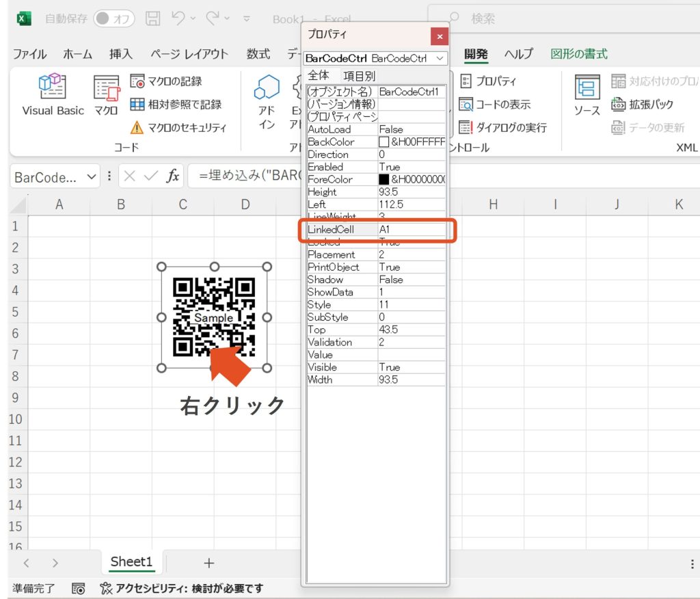The height and width of the screenshot is (599, 700).
Task: Select the Direction property row
Action: coord(376,155)
